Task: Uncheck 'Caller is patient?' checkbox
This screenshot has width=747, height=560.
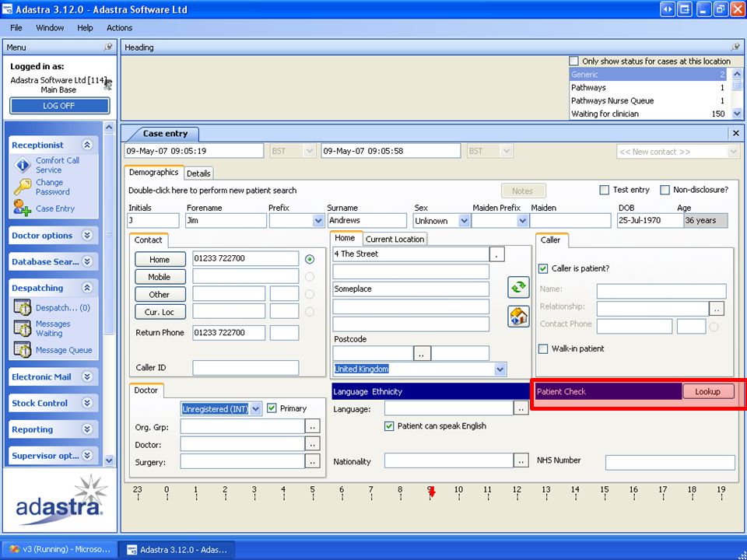Action: click(x=543, y=268)
